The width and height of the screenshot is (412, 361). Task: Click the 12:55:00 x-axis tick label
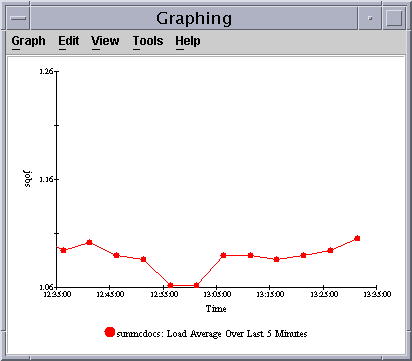coord(164,294)
